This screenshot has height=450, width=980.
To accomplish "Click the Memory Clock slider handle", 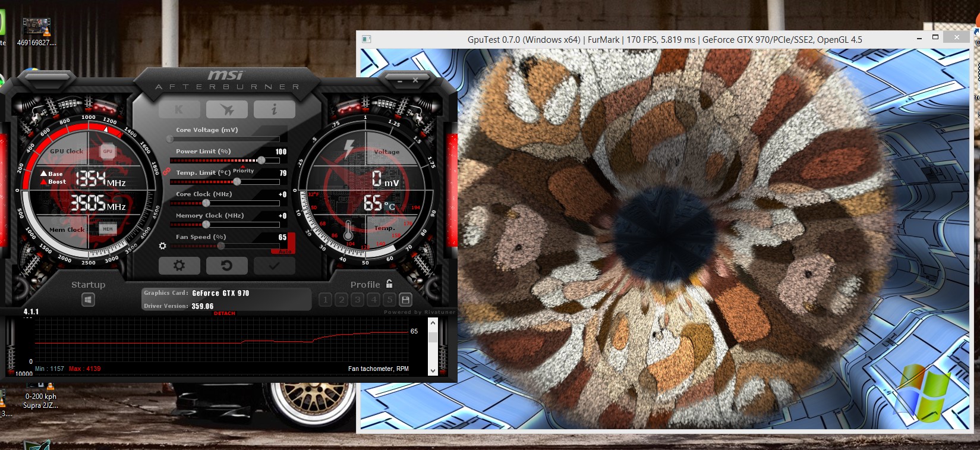I will click(x=206, y=225).
